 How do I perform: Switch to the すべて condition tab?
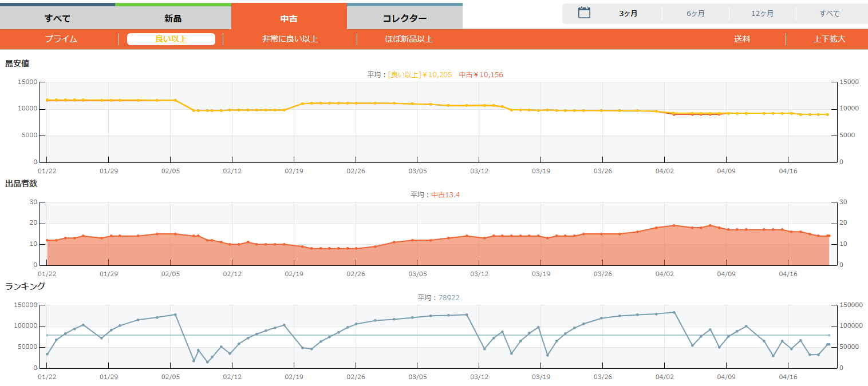[57, 18]
